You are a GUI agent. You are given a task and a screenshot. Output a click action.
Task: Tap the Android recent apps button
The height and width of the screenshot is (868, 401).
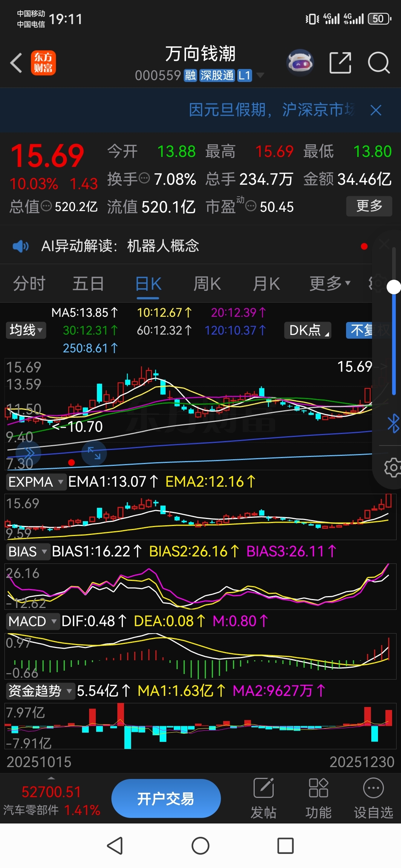(286, 846)
